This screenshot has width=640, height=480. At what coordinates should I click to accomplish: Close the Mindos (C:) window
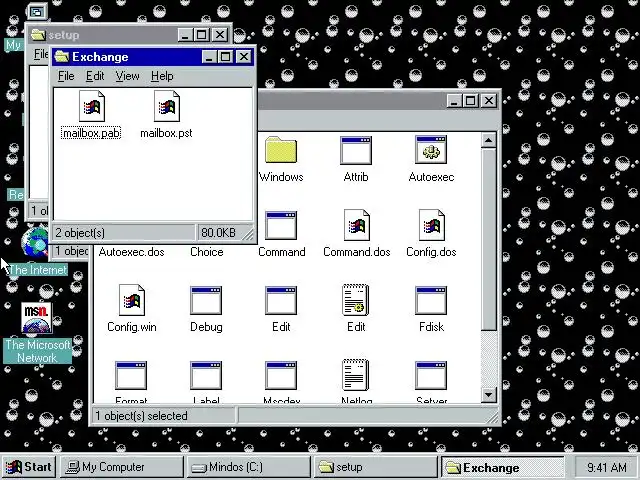[x=489, y=100]
